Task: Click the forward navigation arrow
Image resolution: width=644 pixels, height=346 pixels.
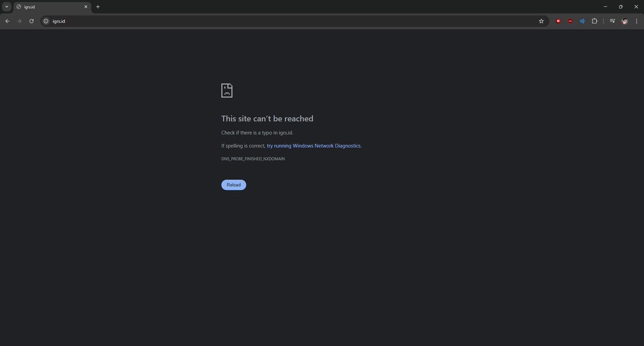Action: [x=19, y=21]
